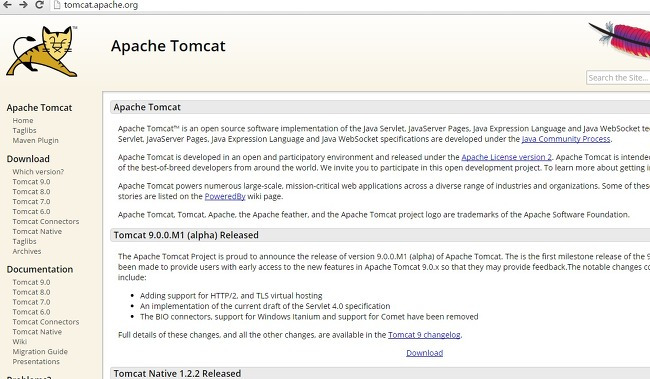Open Tomcat 9.0 under Download
The height and width of the screenshot is (379, 650).
(x=32, y=182)
